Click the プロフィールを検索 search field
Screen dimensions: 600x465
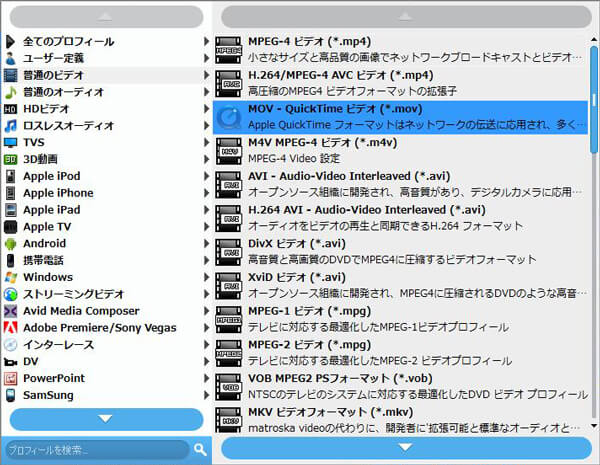pos(98,450)
